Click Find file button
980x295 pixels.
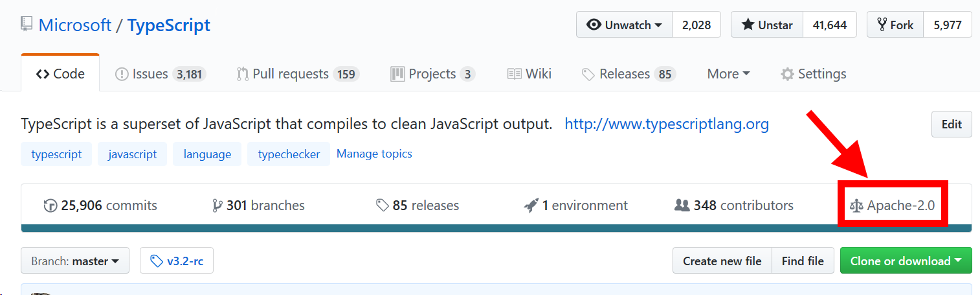(x=803, y=261)
